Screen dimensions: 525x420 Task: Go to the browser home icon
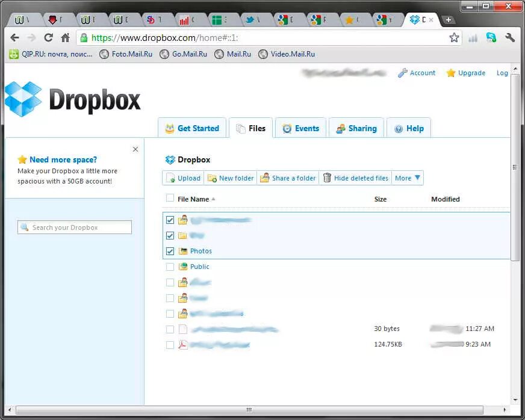[66, 37]
